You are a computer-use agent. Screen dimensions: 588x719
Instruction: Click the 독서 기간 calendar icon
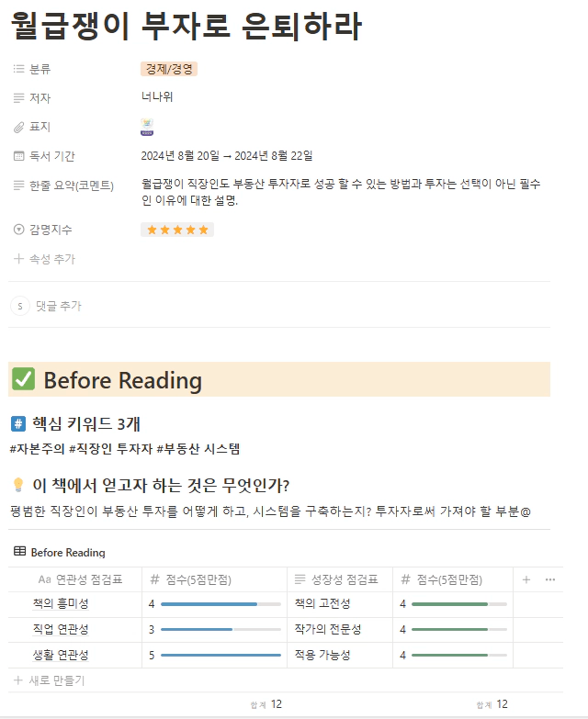tap(18, 156)
